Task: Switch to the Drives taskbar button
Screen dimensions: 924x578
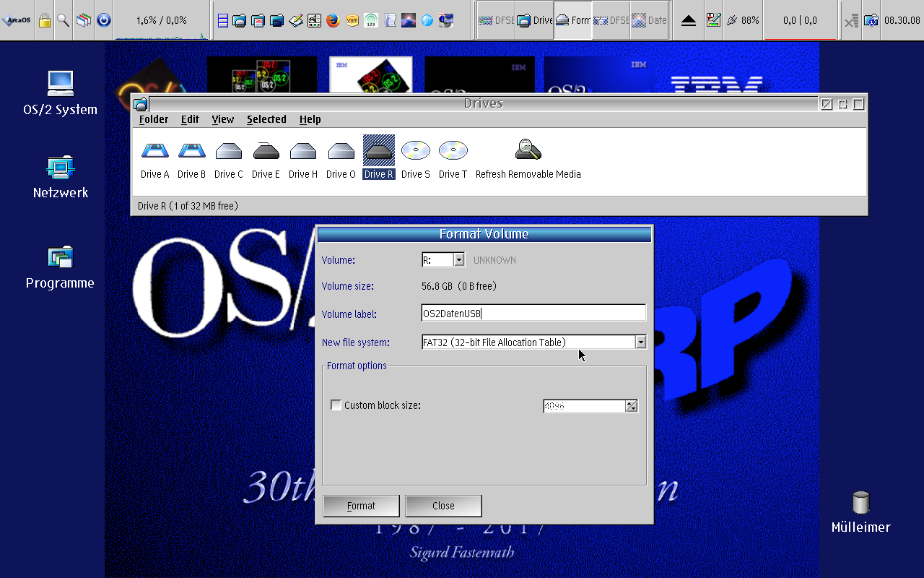Action: 535,20
